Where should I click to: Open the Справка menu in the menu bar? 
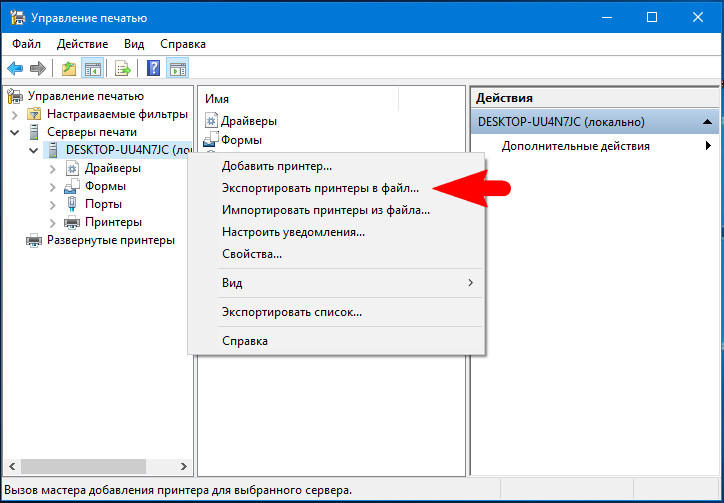183,44
